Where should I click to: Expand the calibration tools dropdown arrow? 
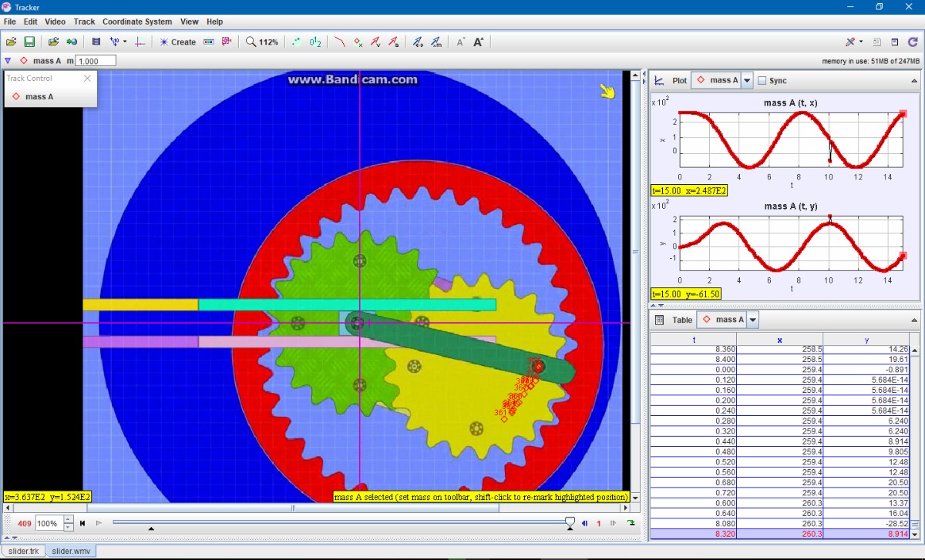125,42
